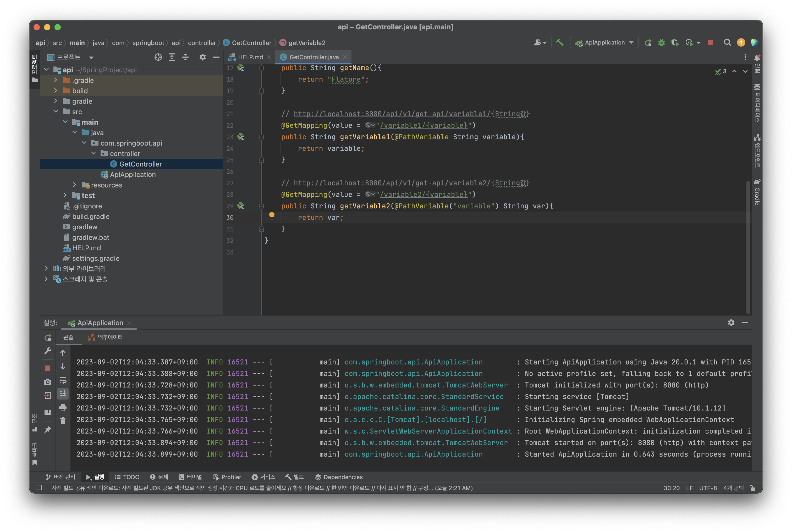Click the Build project hammer icon
Viewport: 792px width, 532px height.
pyautogui.click(x=559, y=42)
